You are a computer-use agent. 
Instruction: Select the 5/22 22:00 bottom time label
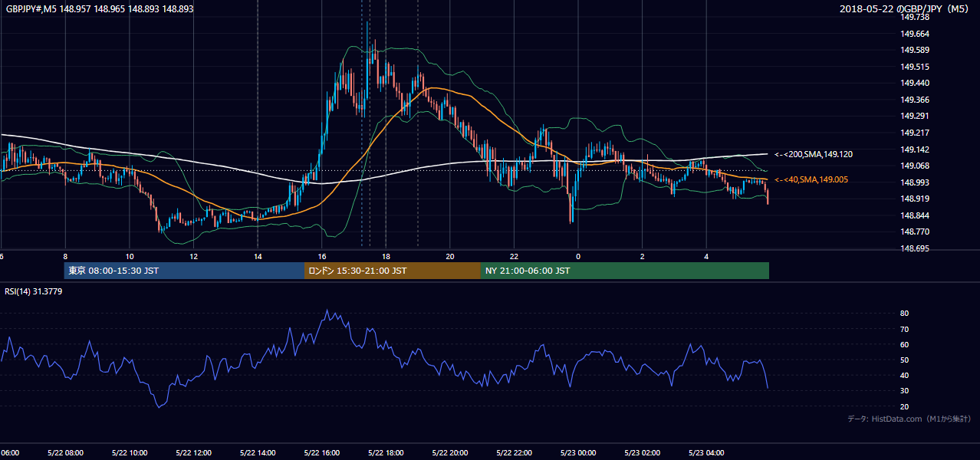tap(514, 453)
